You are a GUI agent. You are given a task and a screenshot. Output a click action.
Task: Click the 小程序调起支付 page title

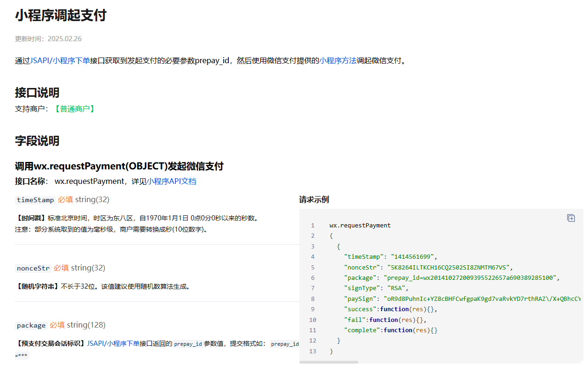[x=61, y=16]
